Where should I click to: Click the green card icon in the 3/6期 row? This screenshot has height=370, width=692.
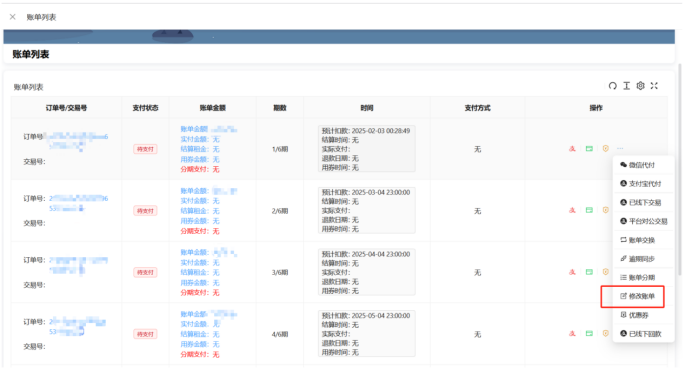tap(589, 272)
